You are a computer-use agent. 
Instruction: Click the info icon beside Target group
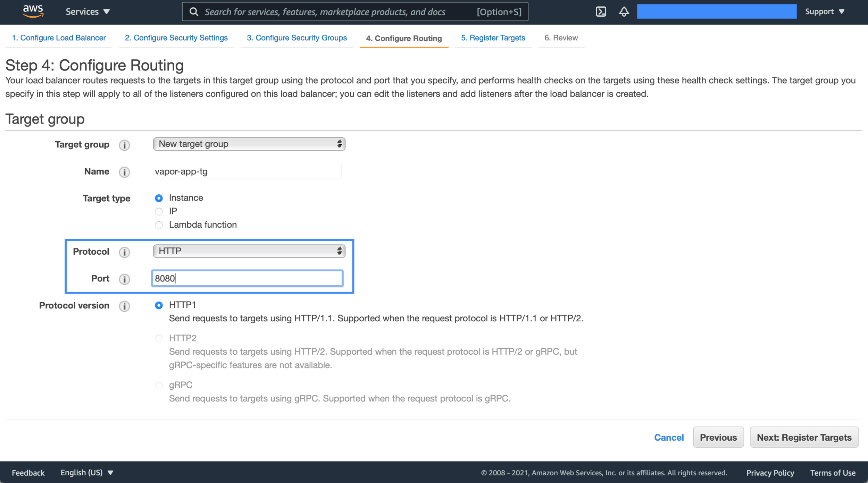pyautogui.click(x=124, y=145)
